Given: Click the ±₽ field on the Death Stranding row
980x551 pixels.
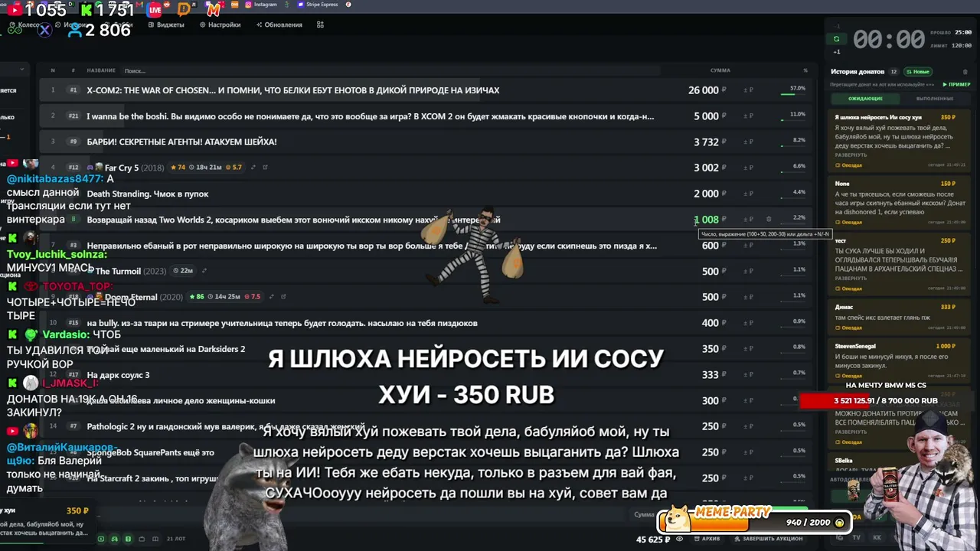Looking at the screenshot, I should [x=748, y=194].
